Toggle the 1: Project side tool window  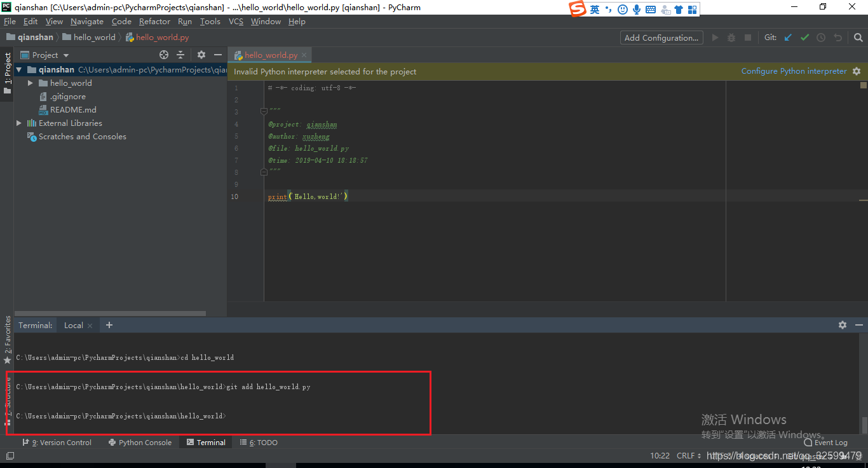[x=7, y=72]
